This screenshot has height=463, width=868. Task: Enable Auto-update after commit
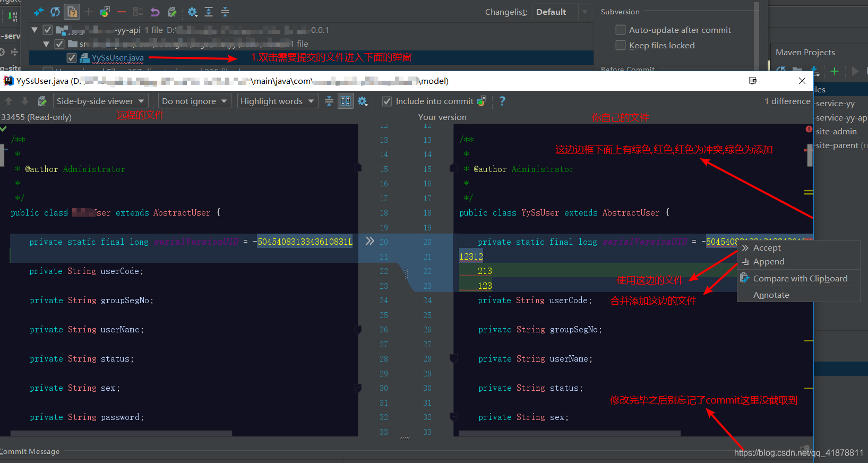click(x=620, y=30)
